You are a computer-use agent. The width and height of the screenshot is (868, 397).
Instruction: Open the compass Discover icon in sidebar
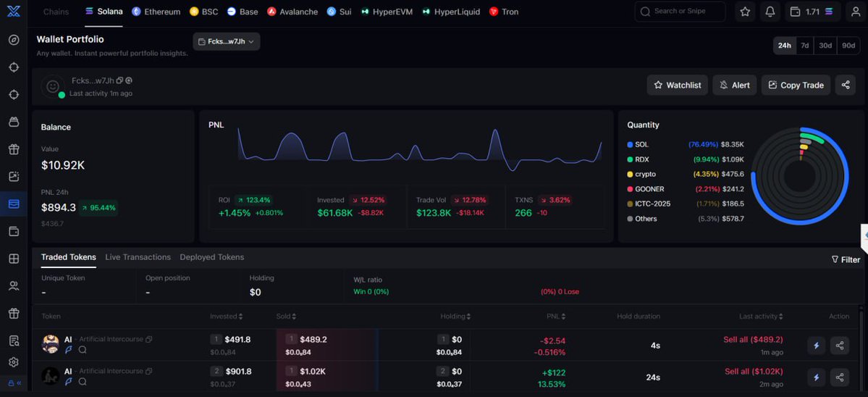click(x=14, y=40)
